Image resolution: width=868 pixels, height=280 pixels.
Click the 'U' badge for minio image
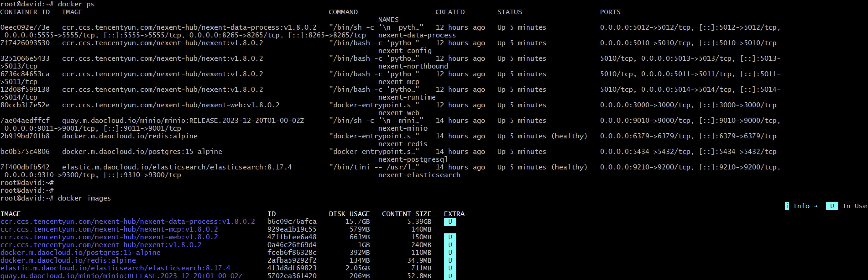pyautogui.click(x=450, y=276)
